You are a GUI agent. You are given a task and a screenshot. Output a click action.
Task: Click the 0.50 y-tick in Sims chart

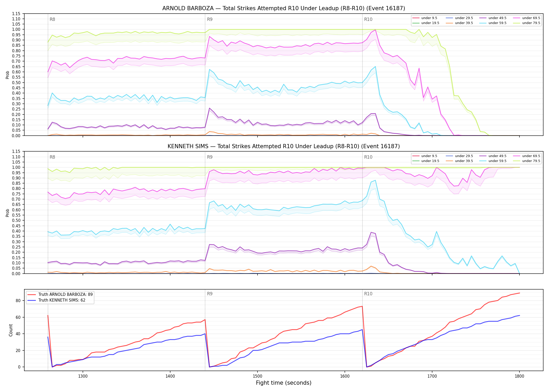click(16, 221)
